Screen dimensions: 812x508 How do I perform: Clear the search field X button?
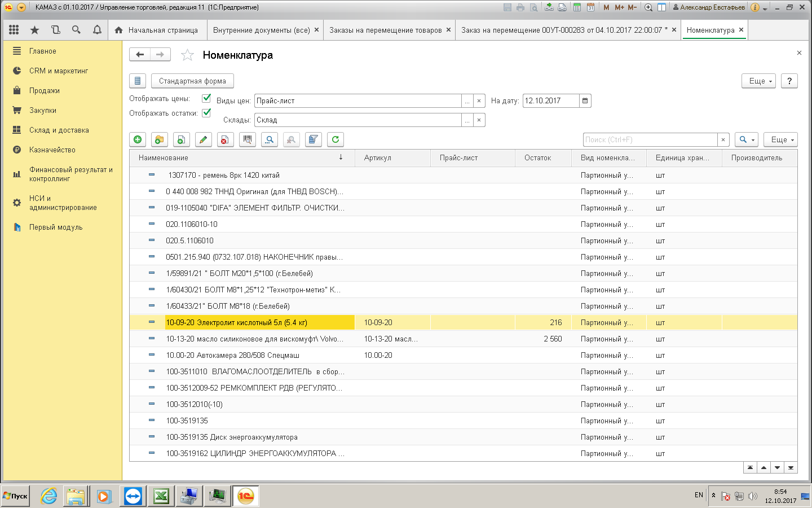723,139
